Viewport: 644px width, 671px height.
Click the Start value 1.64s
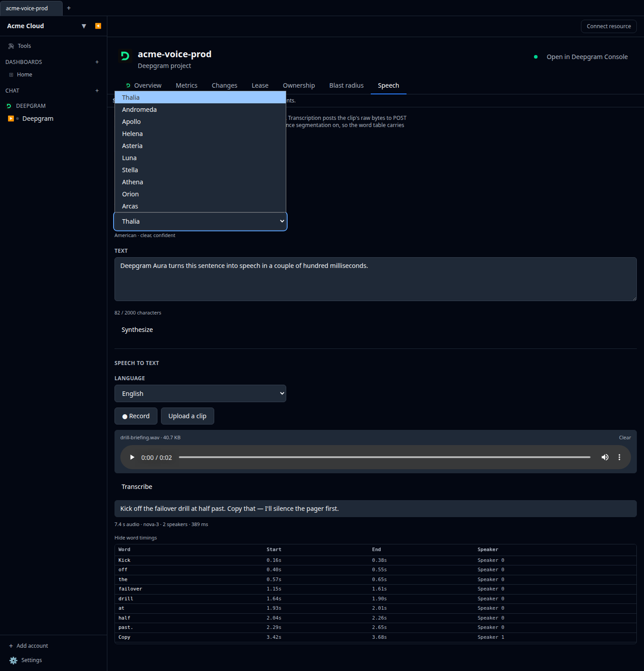click(274, 599)
